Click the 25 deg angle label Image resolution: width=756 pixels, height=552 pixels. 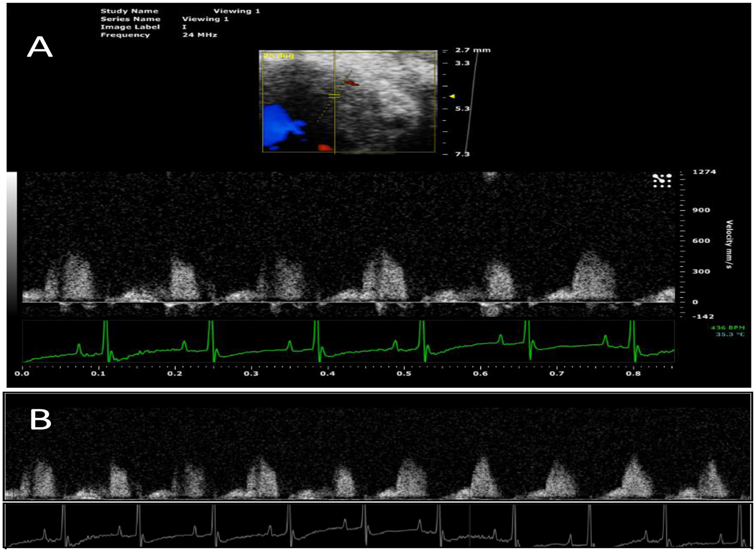point(278,55)
